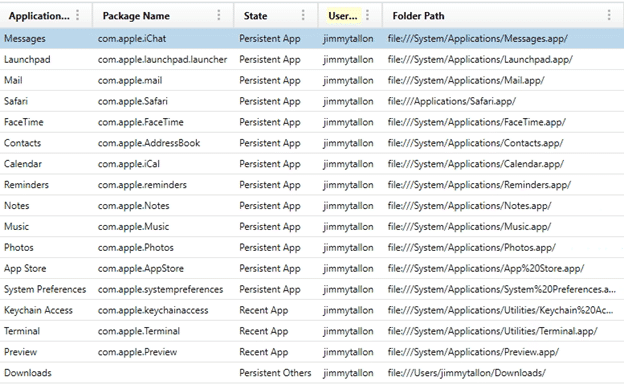Click package name com.apple.AppStore
The height and width of the screenshot is (385, 624).
[140, 269]
